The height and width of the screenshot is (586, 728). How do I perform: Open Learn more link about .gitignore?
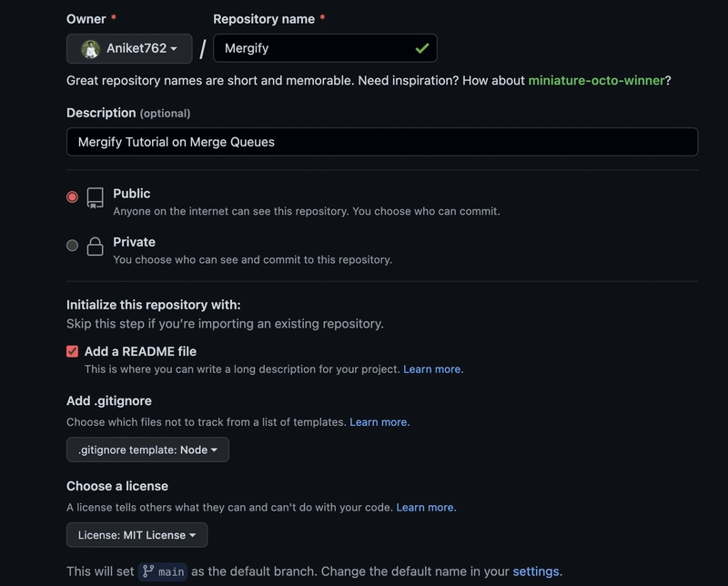[379, 422]
